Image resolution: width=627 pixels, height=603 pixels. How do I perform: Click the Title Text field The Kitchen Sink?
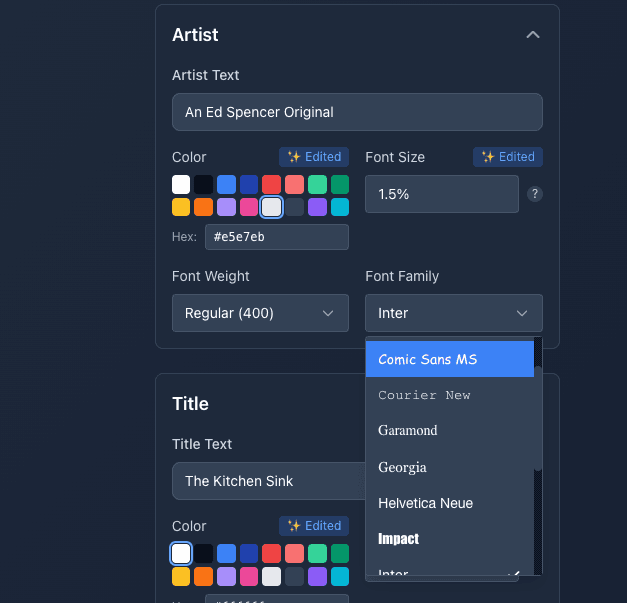(x=269, y=481)
